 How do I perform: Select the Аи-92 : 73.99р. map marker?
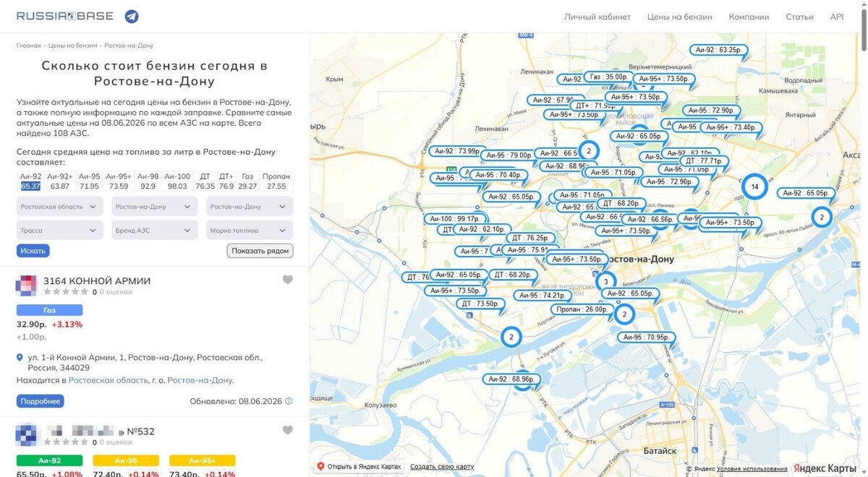[x=456, y=151]
